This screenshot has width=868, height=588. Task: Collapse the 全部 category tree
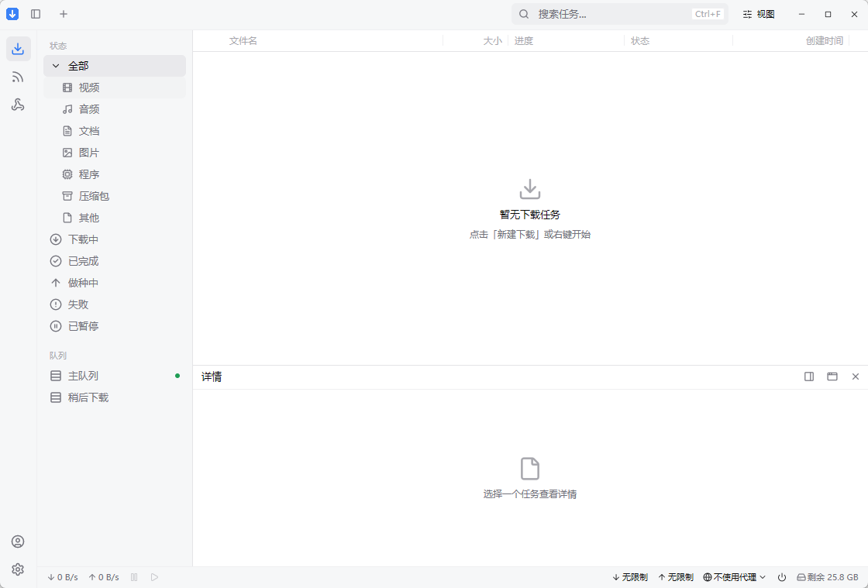tap(55, 66)
